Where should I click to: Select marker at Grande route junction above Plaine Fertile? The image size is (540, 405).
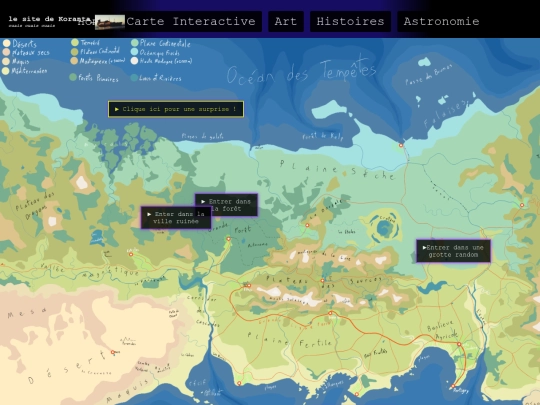[330, 313]
